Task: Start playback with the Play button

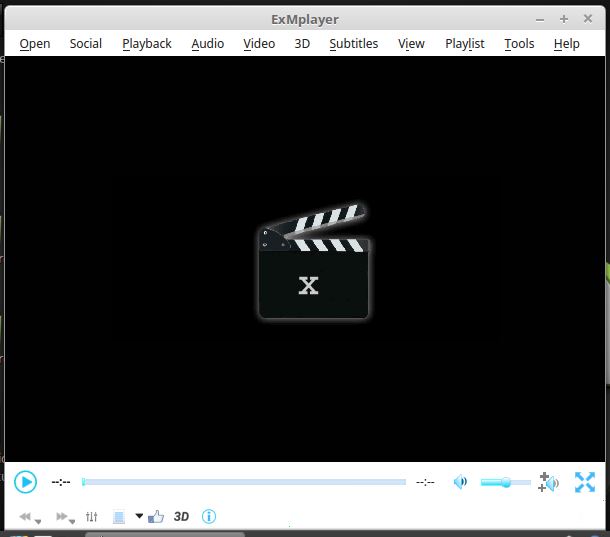Action: pos(25,482)
